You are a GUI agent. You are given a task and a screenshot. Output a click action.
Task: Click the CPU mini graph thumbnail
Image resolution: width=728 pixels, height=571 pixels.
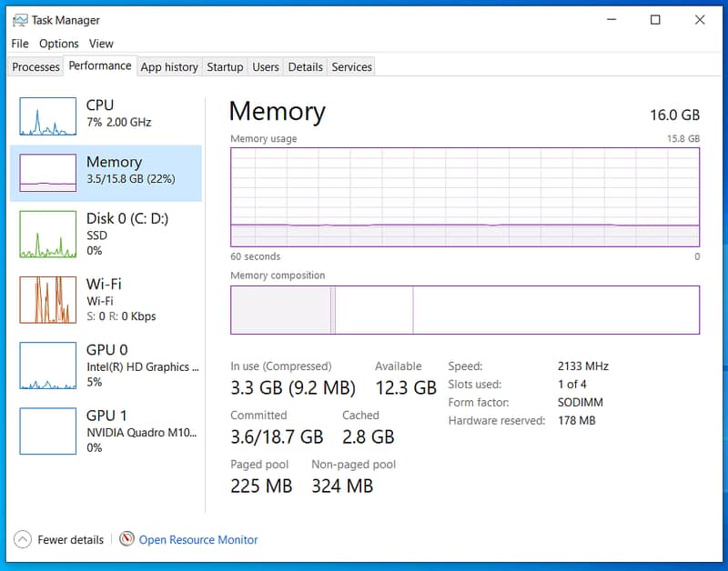(47, 117)
